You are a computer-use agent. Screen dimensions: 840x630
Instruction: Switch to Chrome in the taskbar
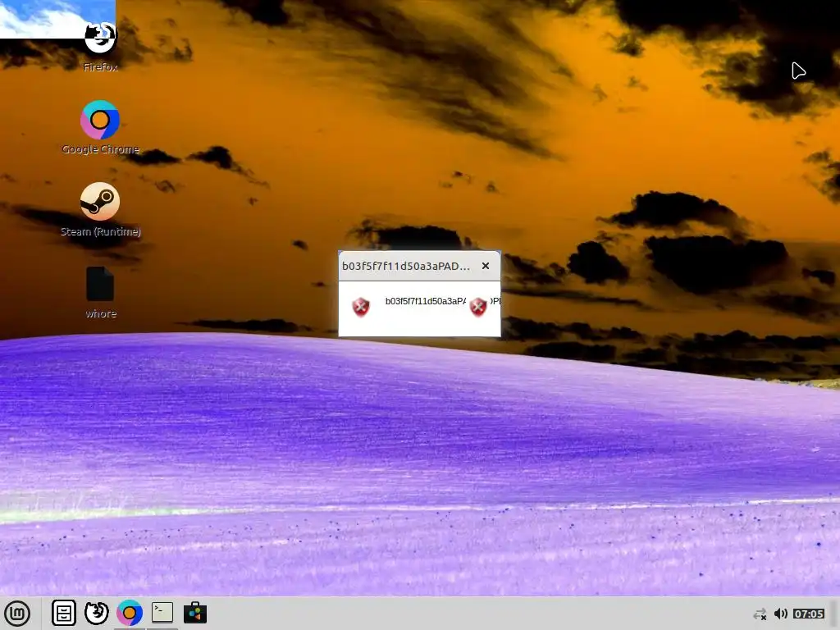tap(130, 613)
